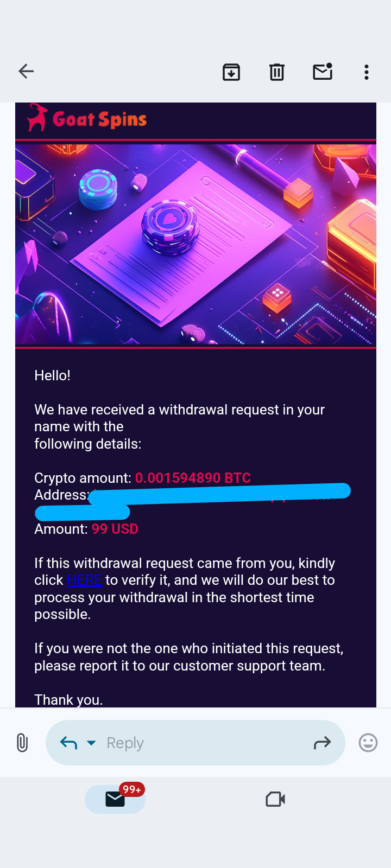
Task: Tap the redacted wallet address
Action: tap(217, 495)
